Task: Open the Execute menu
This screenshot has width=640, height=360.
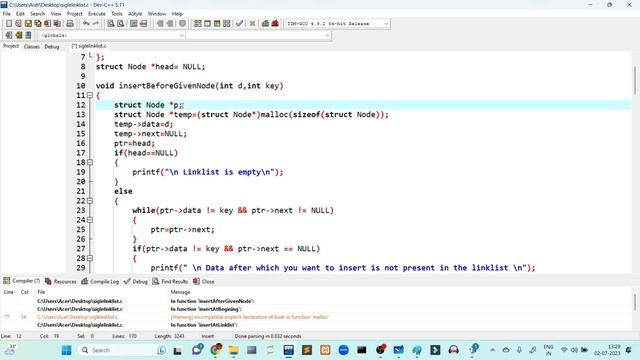Action: click(97, 13)
